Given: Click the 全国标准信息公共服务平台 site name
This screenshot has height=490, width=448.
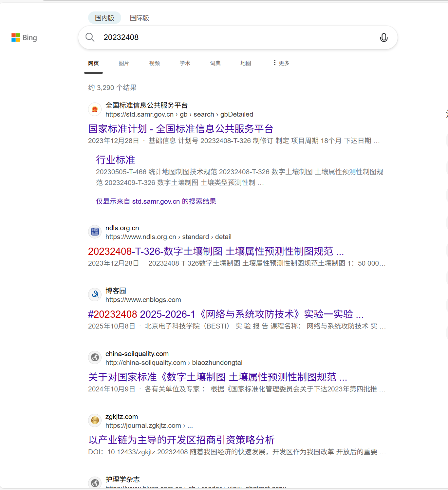Looking at the screenshot, I should coord(147,105).
